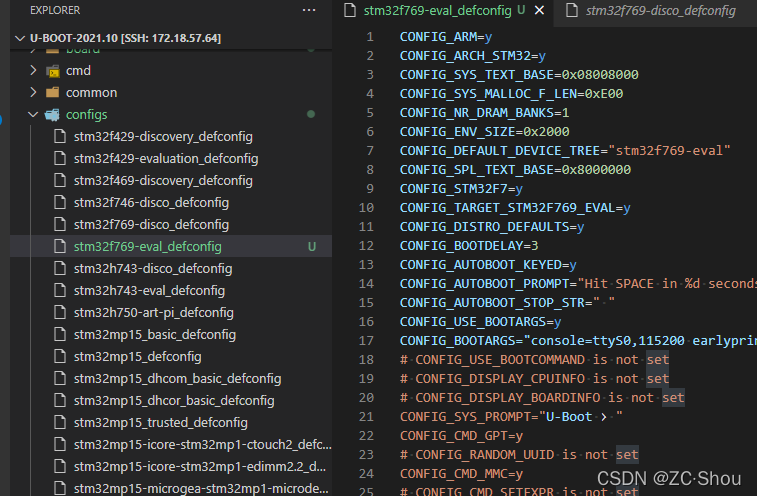Collapse the U-BOOT-2021.10 workspace root
757x496 pixels.
click(20, 38)
